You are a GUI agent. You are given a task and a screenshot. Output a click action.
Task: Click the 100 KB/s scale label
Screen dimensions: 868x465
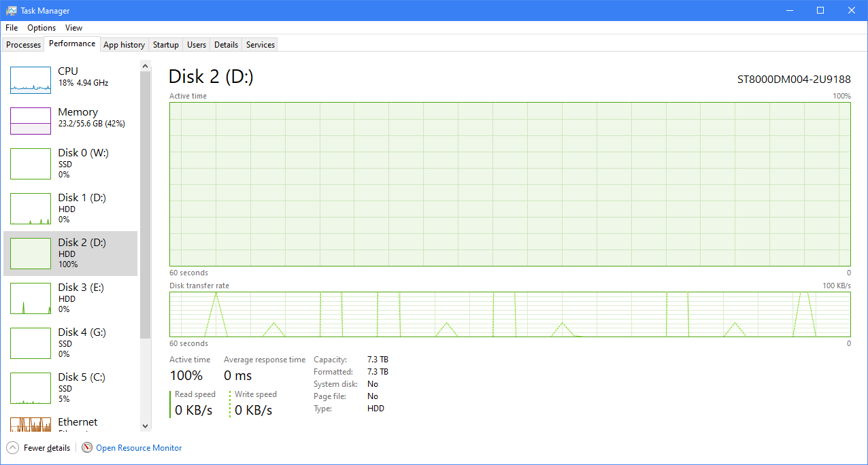837,286
